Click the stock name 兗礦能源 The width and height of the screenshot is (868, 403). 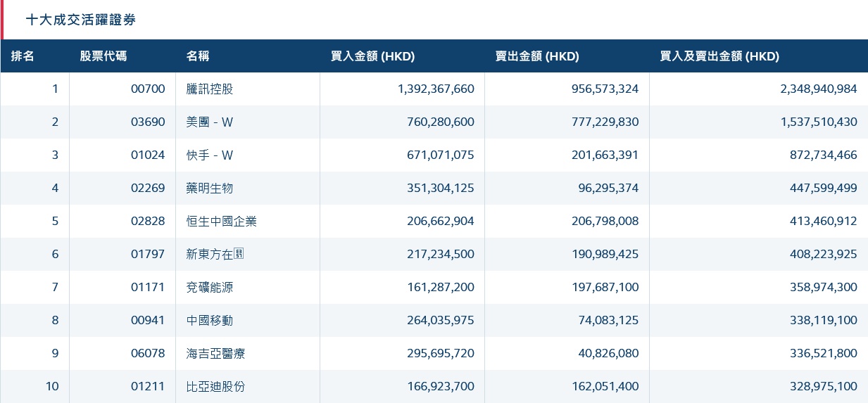point(210,288)
